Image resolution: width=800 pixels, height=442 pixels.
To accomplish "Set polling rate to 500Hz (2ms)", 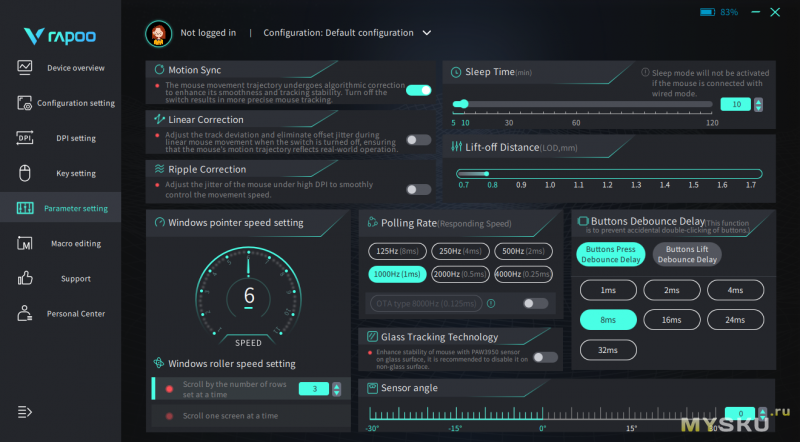I will (525, 251).
